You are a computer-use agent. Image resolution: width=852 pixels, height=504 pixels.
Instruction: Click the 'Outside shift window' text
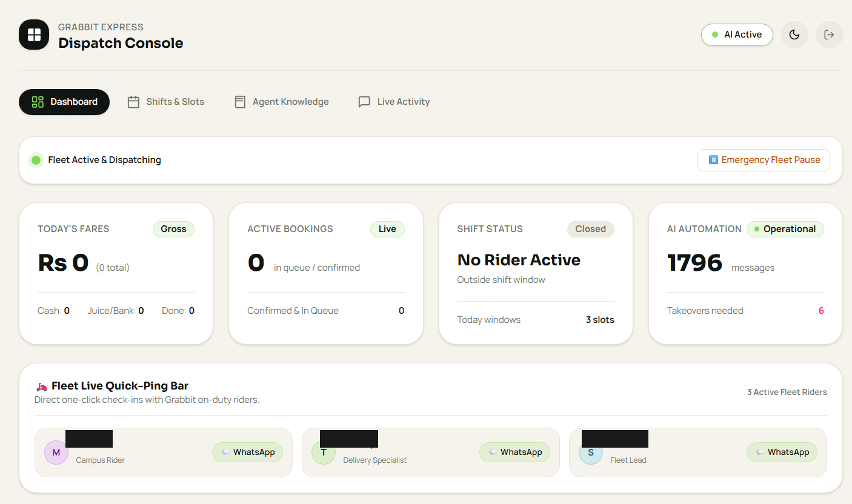501,280
